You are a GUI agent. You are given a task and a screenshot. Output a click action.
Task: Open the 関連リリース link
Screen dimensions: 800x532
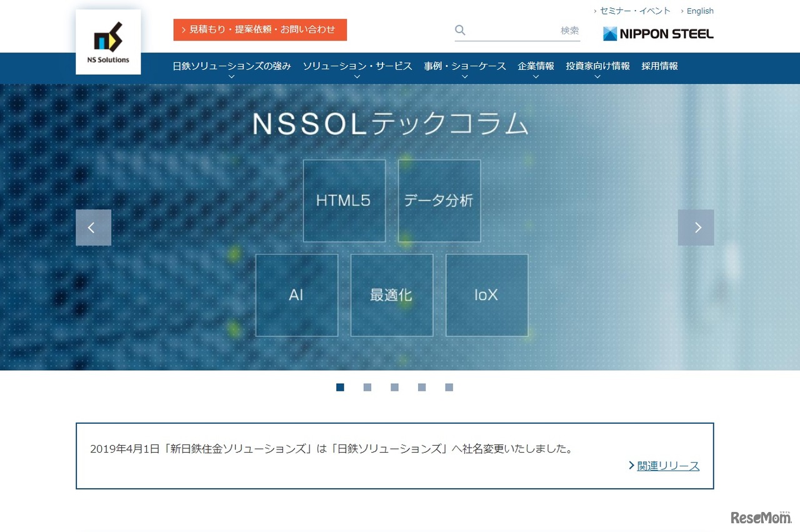(x=669, y=465)
